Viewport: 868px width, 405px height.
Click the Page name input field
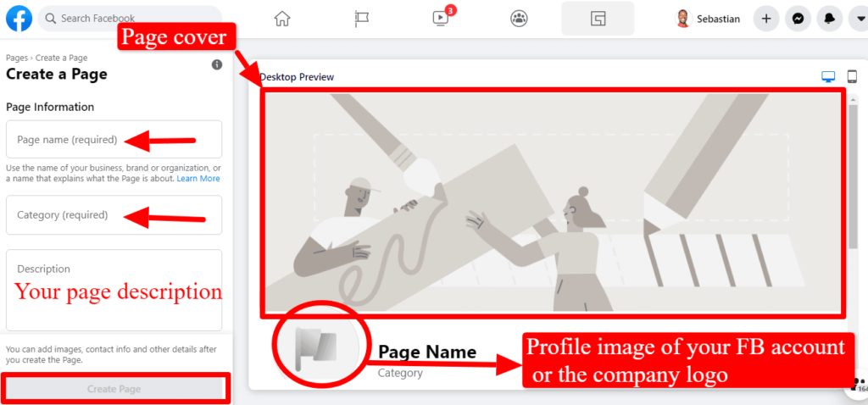(114, 140)
